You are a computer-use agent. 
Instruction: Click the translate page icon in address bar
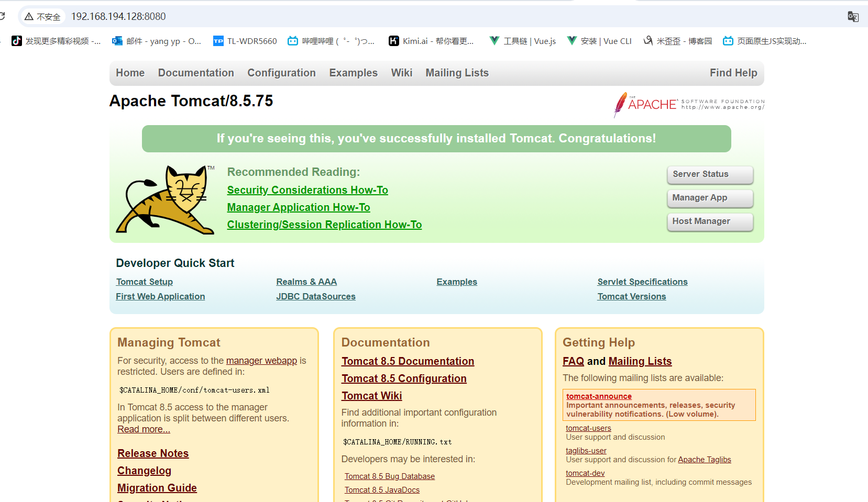(x=853, y=17)
